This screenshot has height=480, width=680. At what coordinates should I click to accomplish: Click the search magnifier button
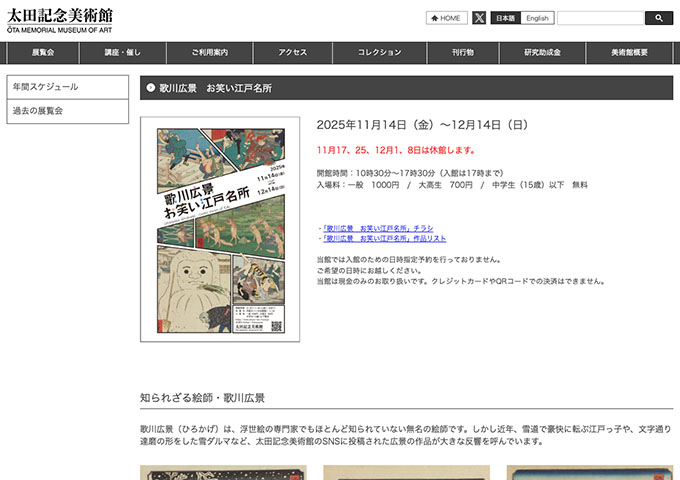pyautogui.click(x=659, y=18)
